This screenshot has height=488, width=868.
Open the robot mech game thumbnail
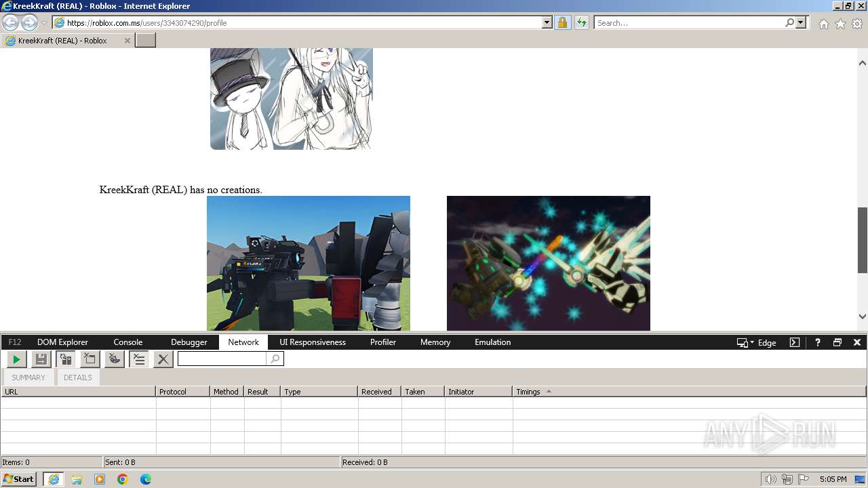(309, 263)
